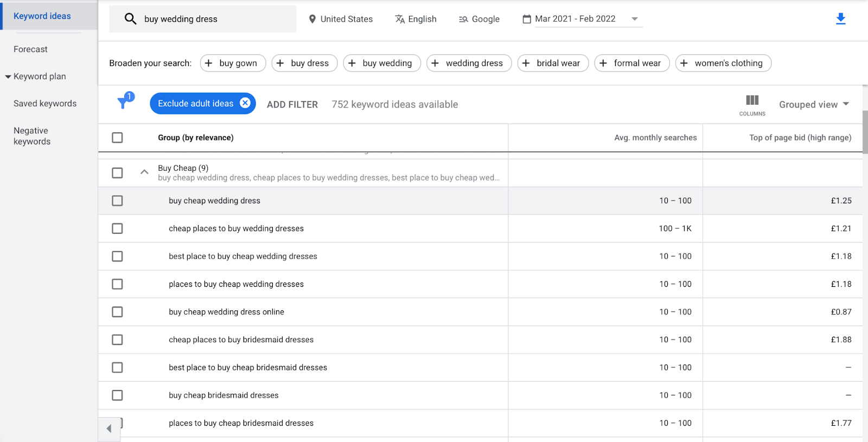Click the search network icon beside Google
The image size is (868, 442).
tap(463, 19)
